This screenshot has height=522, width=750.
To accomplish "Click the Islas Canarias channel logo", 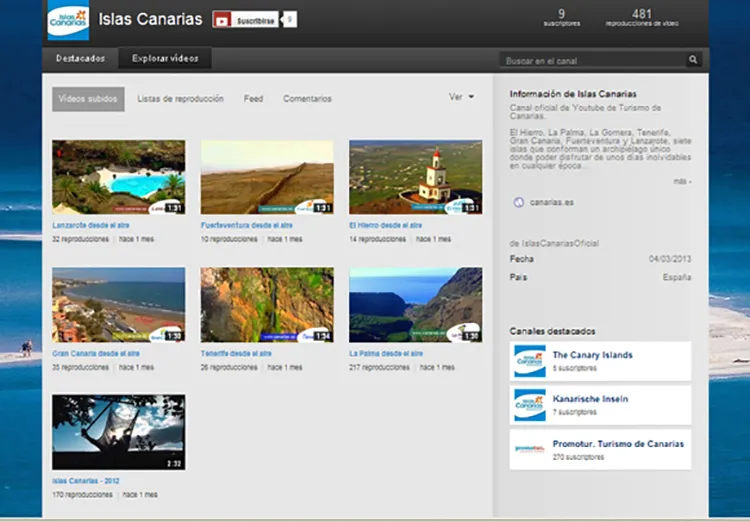I will (x=68, y=22).
